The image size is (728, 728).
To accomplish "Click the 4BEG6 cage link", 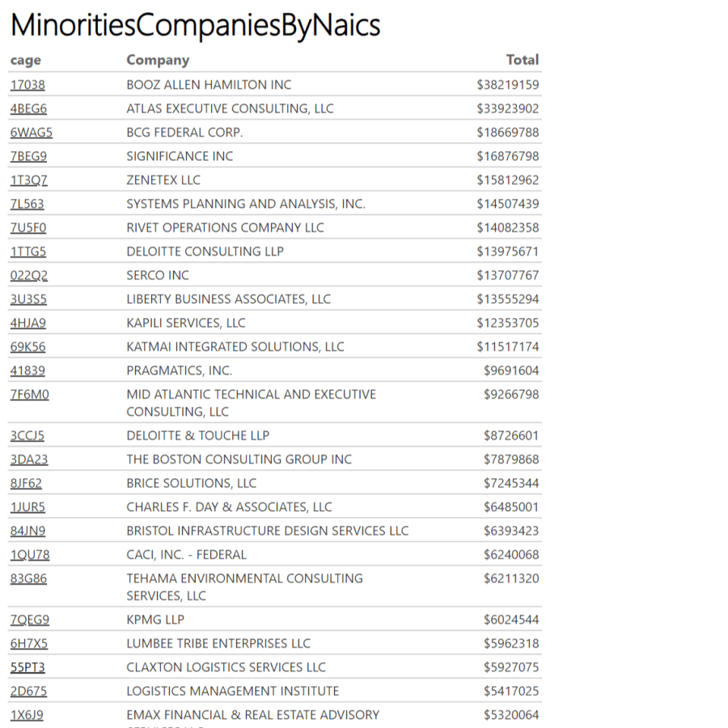I will (28, 108).
